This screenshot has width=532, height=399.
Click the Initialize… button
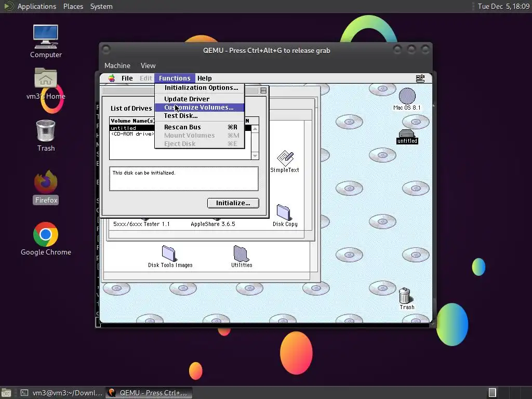tap(233, 203)
